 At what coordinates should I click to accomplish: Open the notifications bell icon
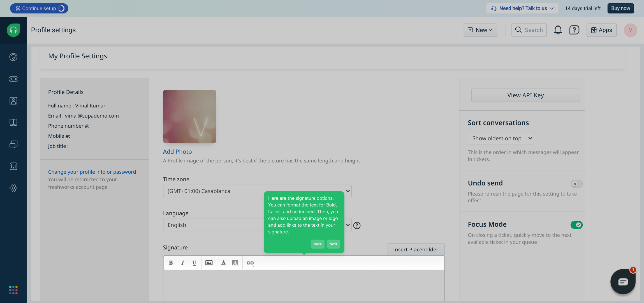coord(558,30)
